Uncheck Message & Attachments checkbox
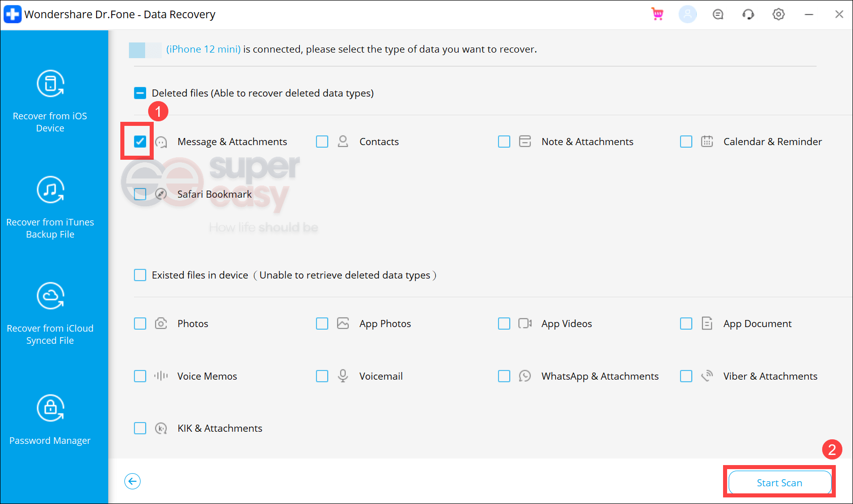Screen dimensions: 853x504 coord(140,142)
